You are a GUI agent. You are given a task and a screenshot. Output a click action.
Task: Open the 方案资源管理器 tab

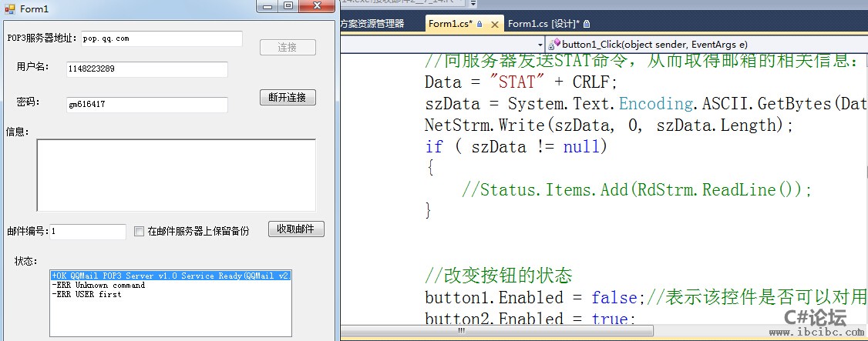coord(372,24)
